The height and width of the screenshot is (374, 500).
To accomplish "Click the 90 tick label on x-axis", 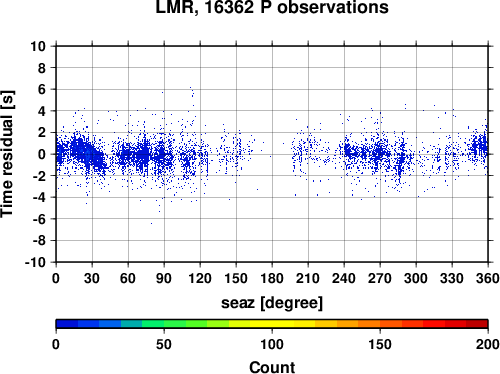I will pos(164,278).
